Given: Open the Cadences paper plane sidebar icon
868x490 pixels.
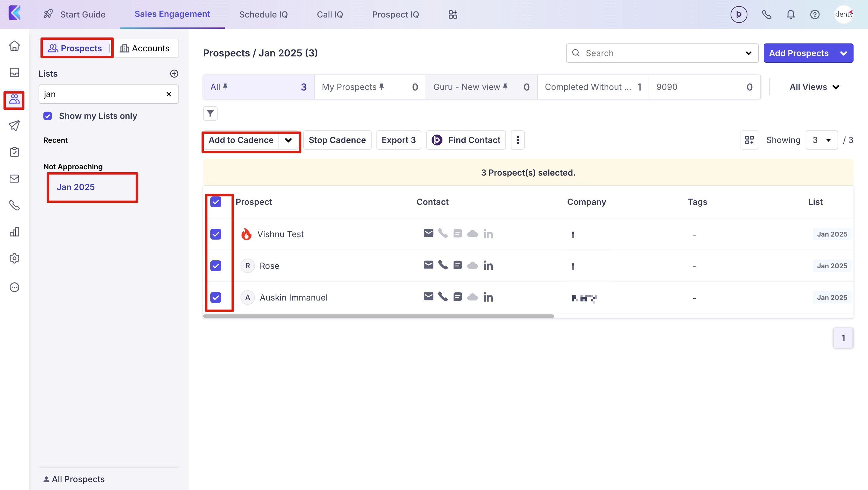Looking at the screenshot, I should tap(14, 126).
